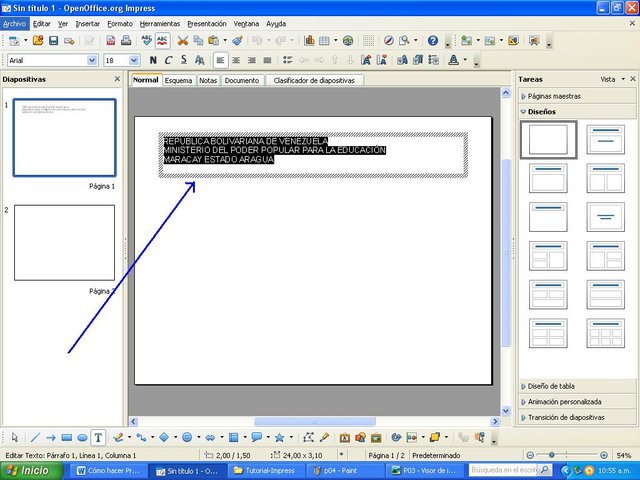Click the zoom slider handle

pos(552,455)
